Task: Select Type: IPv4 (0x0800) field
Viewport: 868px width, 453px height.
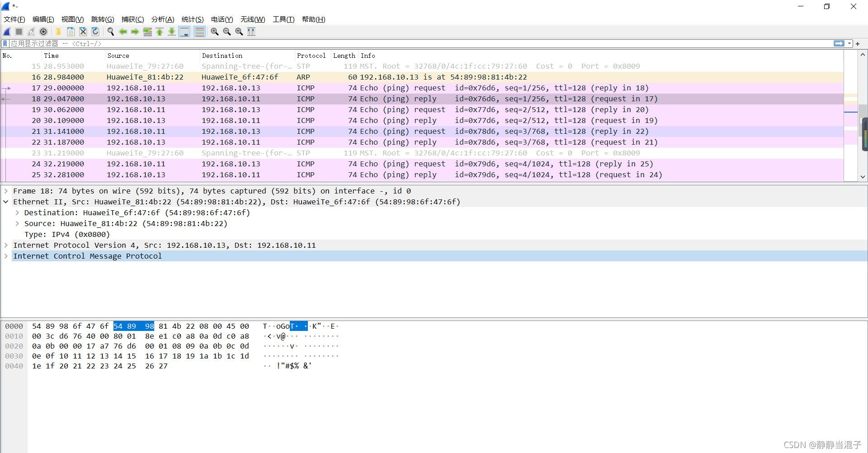Action: [67, 234]
